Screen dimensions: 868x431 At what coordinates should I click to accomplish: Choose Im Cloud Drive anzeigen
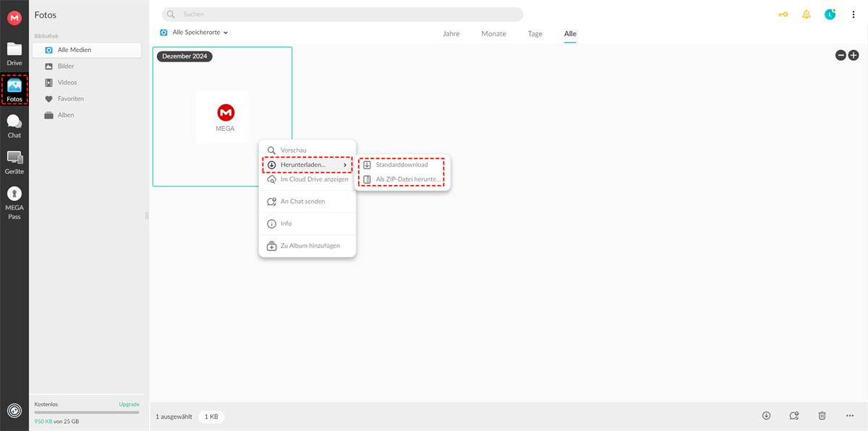pos(307,179)
